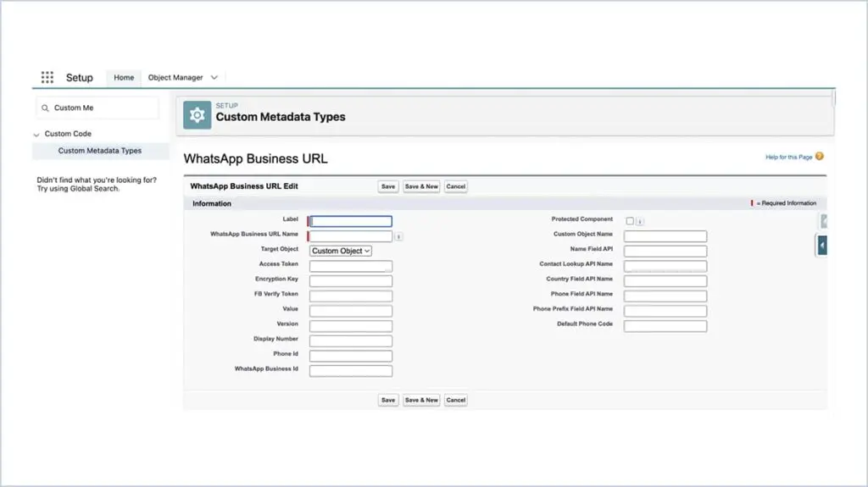Click the Help for this Page question icon

(x=820, y=157)
